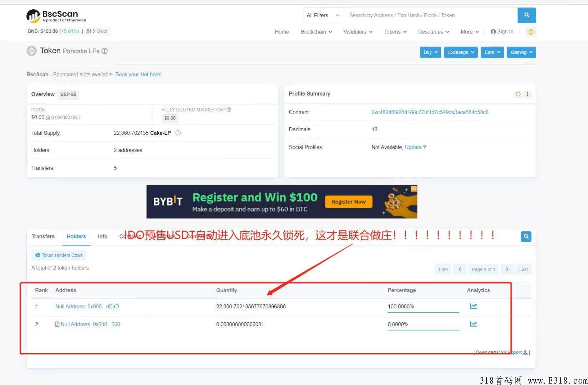Select the Holders tab
Image resolution: width=588 pixels, height=385 pixels.
tap(76, 236)
